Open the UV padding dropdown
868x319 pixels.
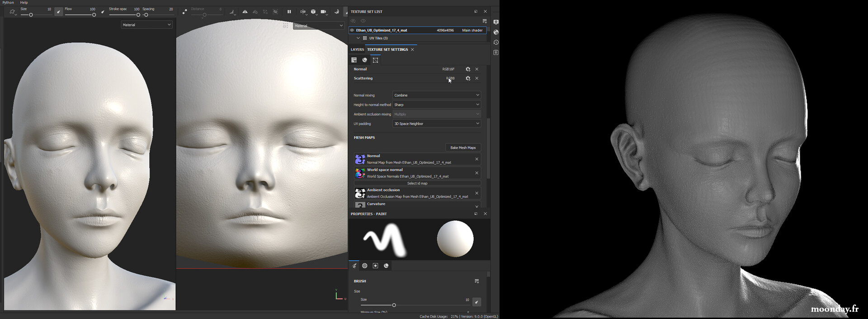click(436, 124)
